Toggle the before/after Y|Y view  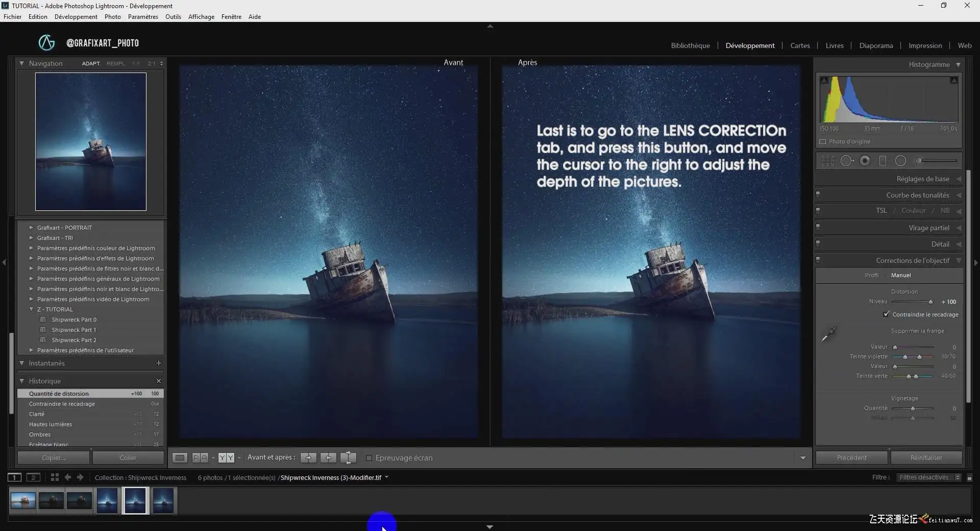[226, 458]
